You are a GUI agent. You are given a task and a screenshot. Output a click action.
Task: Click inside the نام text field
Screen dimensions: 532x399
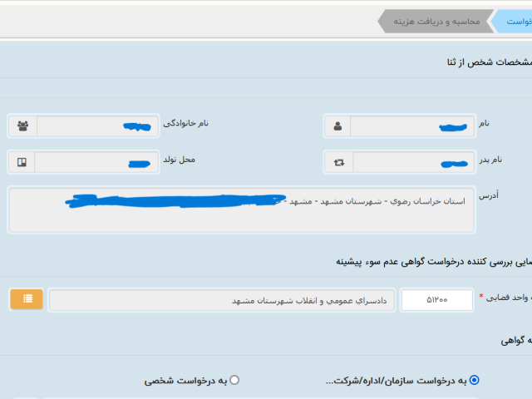(x=411, y=126)
